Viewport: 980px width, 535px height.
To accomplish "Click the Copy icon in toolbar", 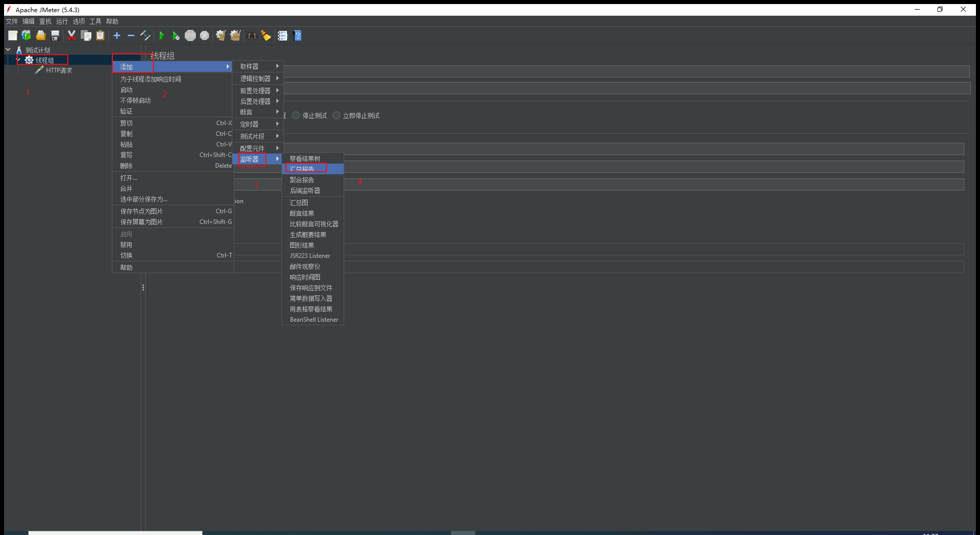I will pyautogui.click(x=86, y=35).
